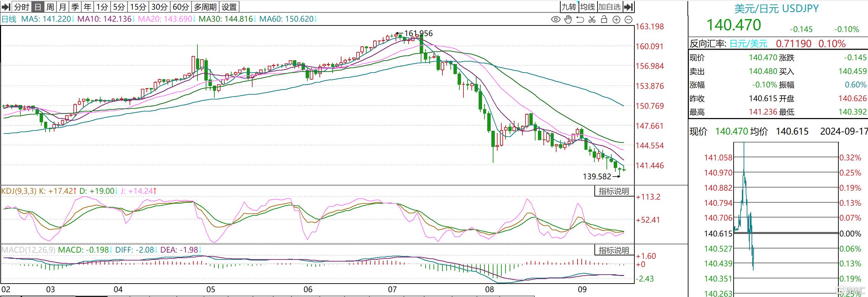Select the 1分 one-minute period
This screenshot has height=297, width=868.
tap(102, 7)
